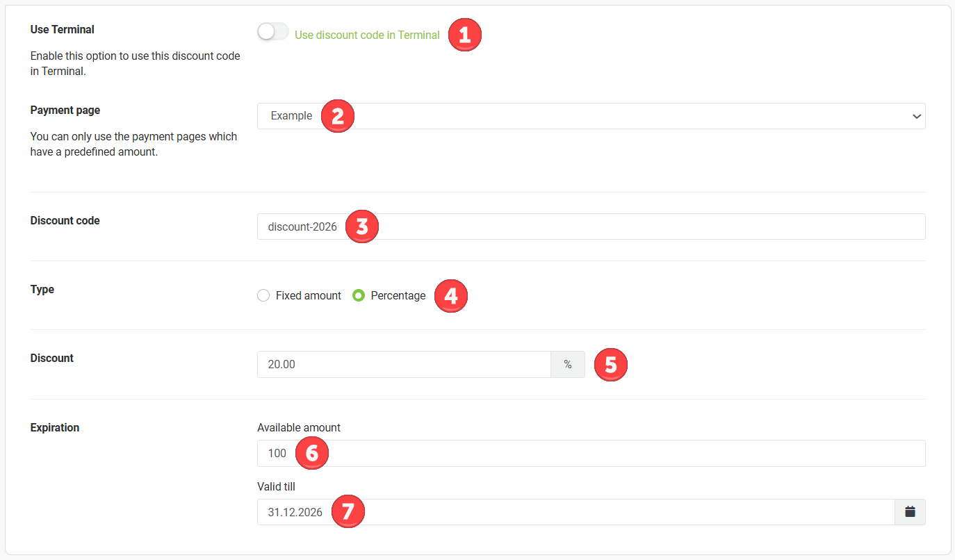This screenshot has width=955, height=560.
Task: Click the Payment page dropdown chevron arrow
Action: point(916,117)
